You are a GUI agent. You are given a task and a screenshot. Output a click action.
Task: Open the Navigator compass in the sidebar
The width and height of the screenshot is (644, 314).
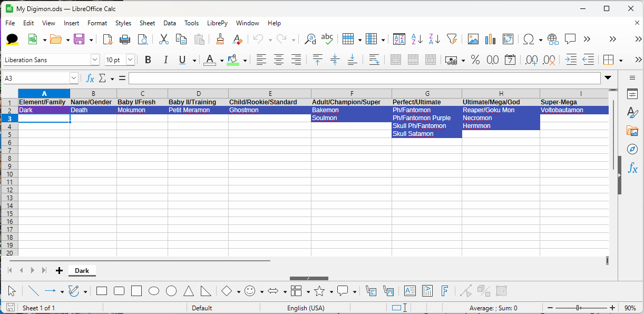point(632,150)
